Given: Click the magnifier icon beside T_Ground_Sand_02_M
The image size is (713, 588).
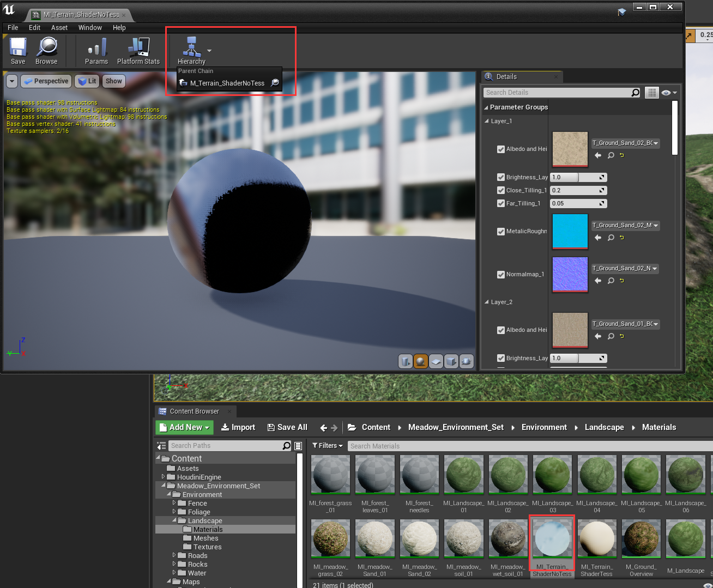Looking at the screenshot, I should point(611,238).
